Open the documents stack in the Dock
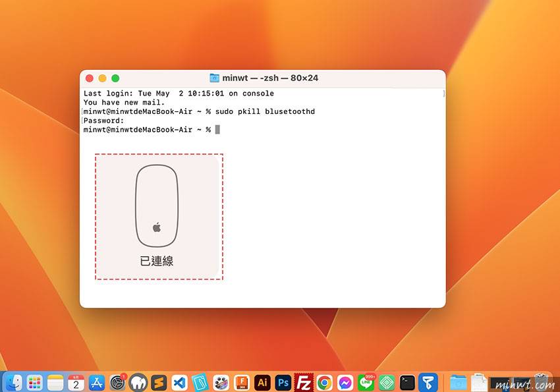560x392 pixels. (x=478, y=383)
